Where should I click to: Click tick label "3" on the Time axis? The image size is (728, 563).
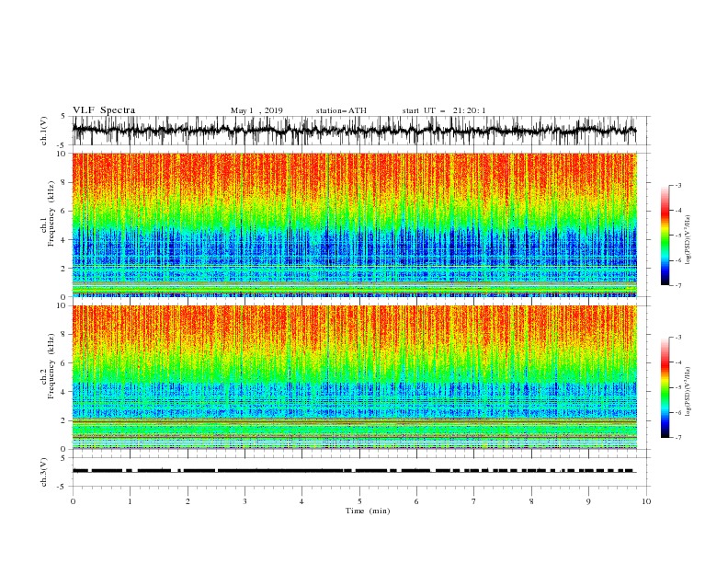[x=245, y=501]
